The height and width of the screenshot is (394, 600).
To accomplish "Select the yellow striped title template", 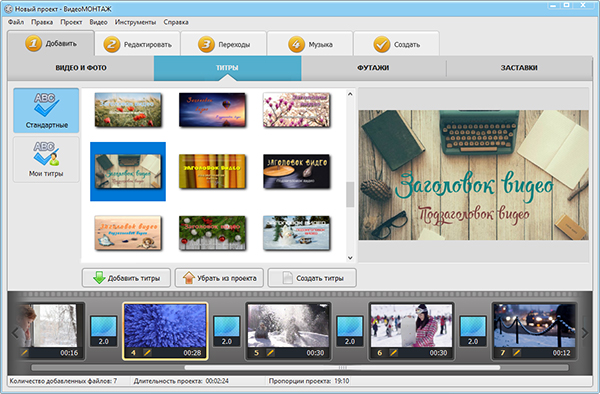I will [x=212, y=171].
